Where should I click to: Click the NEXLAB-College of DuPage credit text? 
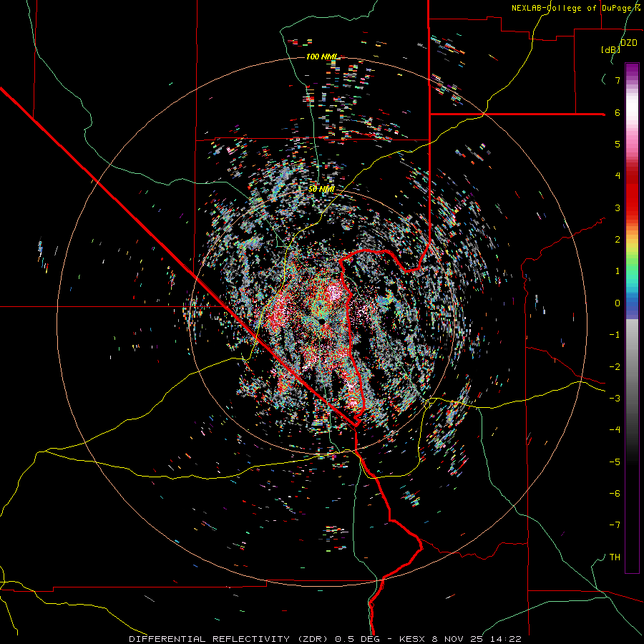575,8
